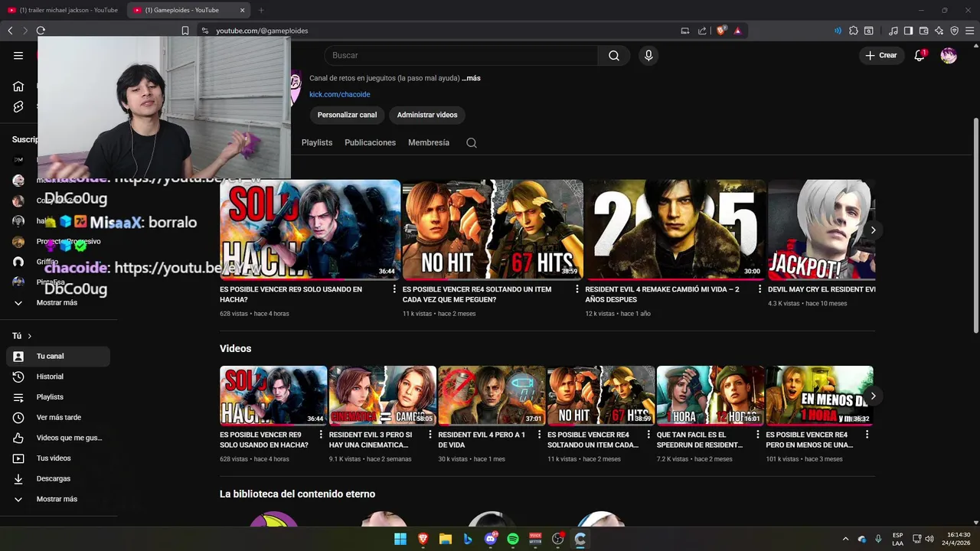Open Ver más tarde in sidebar
The image size is (980, 551).
point(58,417)
